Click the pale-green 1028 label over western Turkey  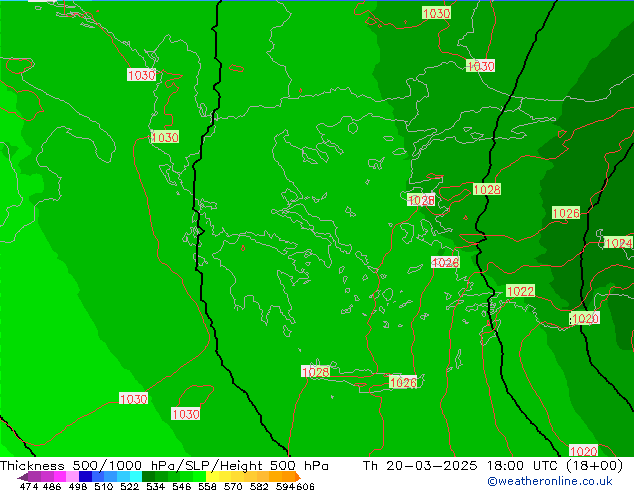[x=487, y=189]
